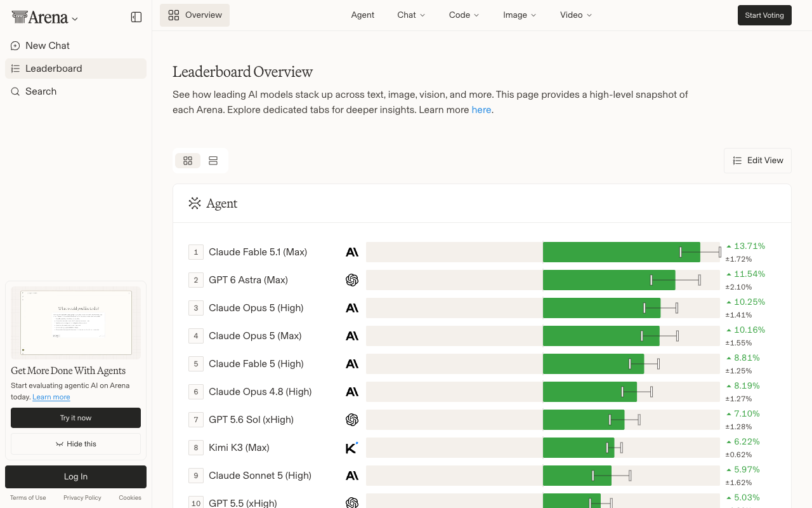Hide this promo card

(x=75, y=444)
